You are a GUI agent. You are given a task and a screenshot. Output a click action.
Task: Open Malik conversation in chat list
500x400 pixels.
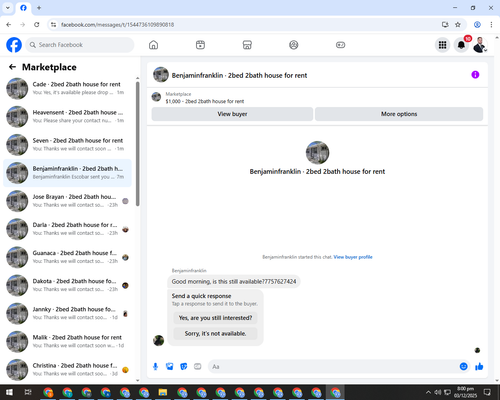[x=67, y=342]
